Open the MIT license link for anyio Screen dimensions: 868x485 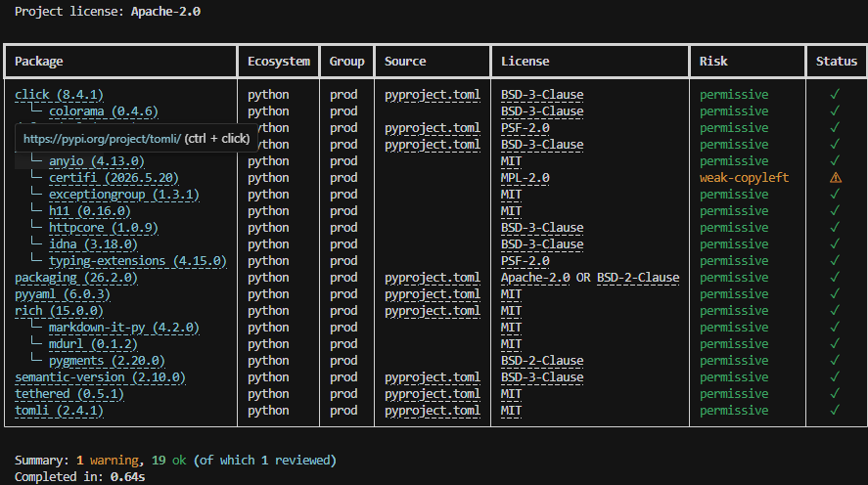[511, 161]
